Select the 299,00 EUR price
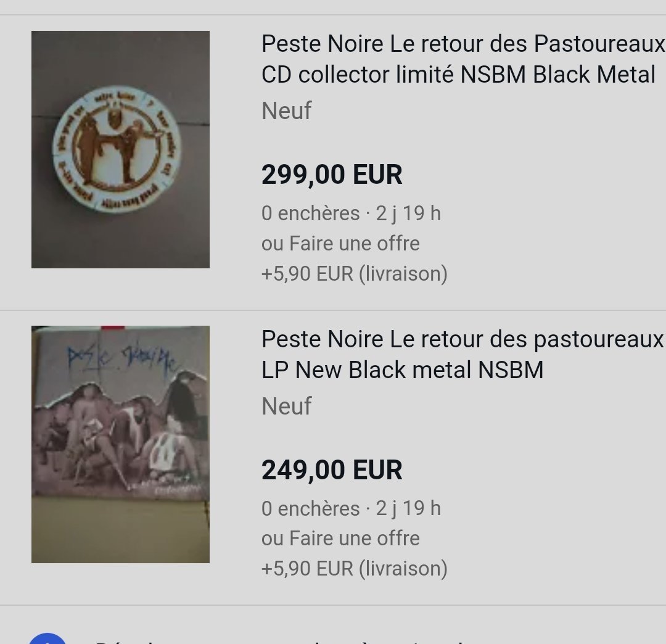The width and height of the screenshot is (666, 644). 332,175
